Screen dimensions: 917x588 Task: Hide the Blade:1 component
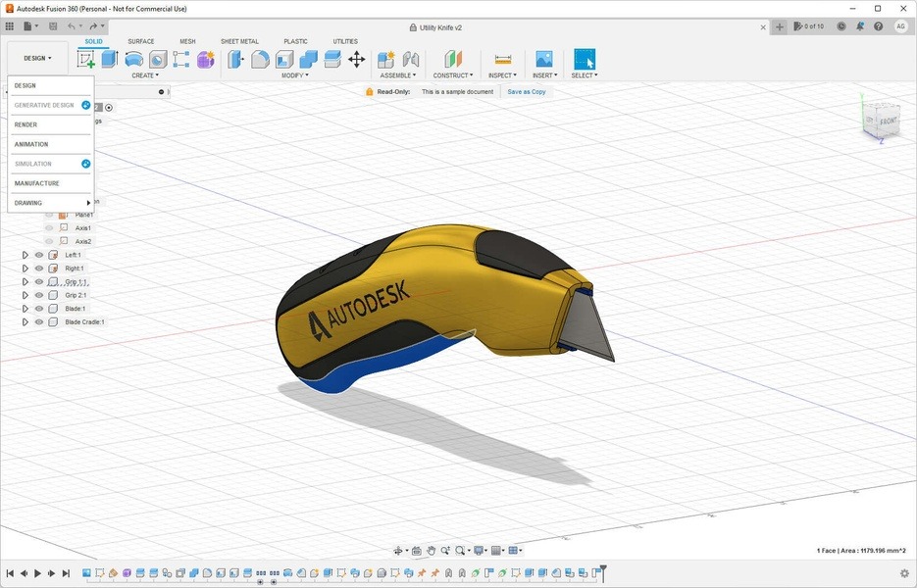pos(37,308)
